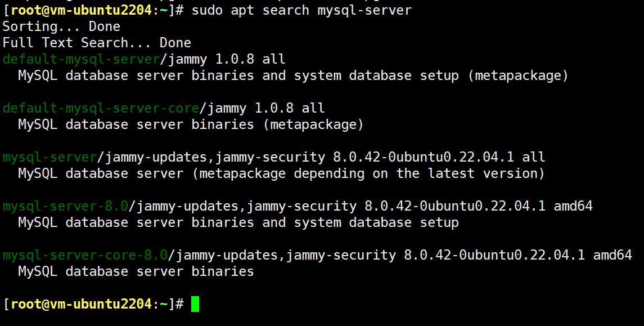Image resolution: width=644 pixels, height=326 pixels.
Task: Click the root@vm-ubuntu2204 prompt on the last line
Action: point(81,304)
